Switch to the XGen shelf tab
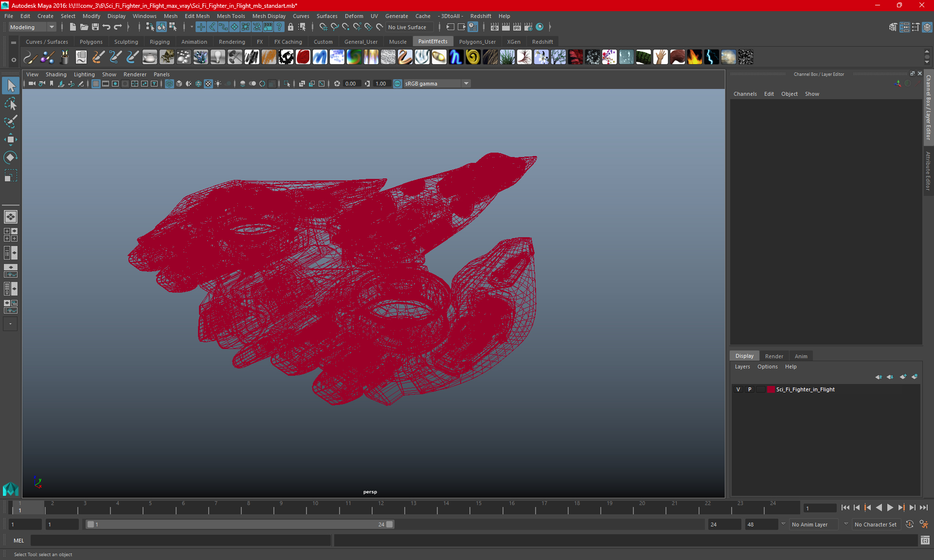Image resolution: width=934 pixels, height=560 pixels. [x=513, y=42]
